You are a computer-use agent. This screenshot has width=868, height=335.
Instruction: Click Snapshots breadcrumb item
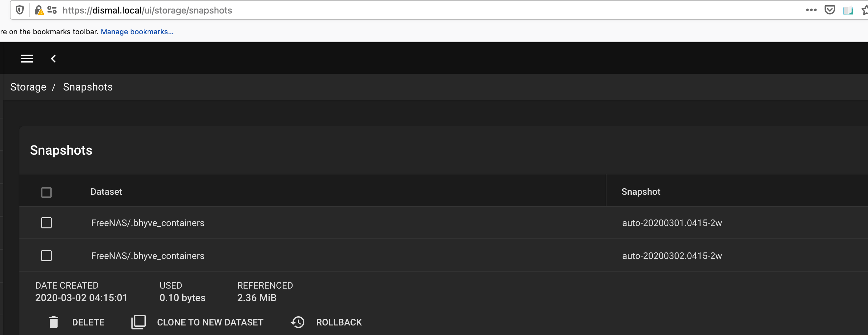(x=88, y=87)
